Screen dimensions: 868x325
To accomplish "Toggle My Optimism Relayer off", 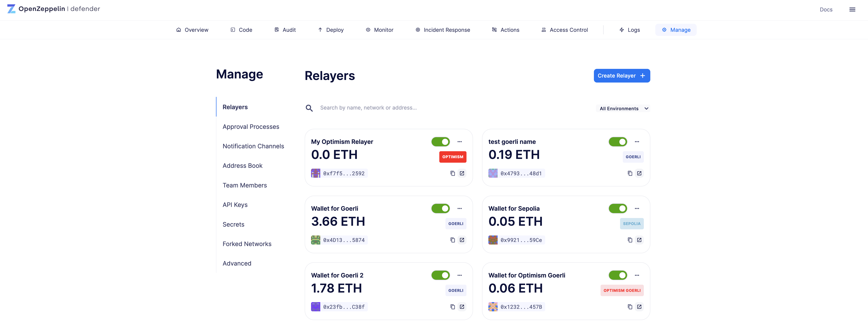I will tap(441, 142).
